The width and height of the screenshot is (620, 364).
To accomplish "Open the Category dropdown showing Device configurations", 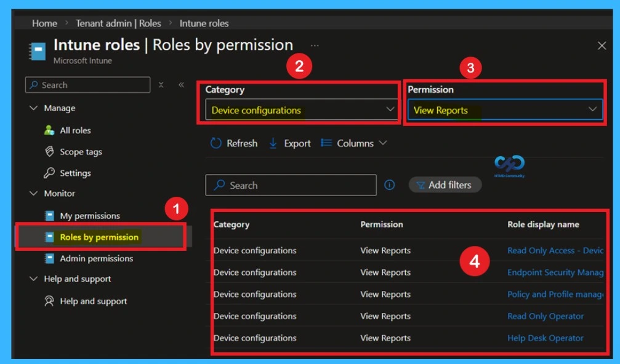I will click(x=299, y=109).
